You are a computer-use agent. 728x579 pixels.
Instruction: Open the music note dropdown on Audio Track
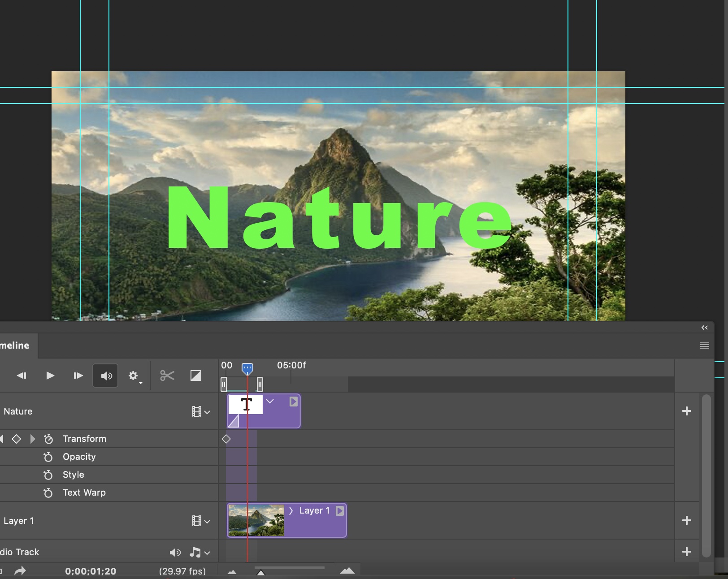click(200, 553)
